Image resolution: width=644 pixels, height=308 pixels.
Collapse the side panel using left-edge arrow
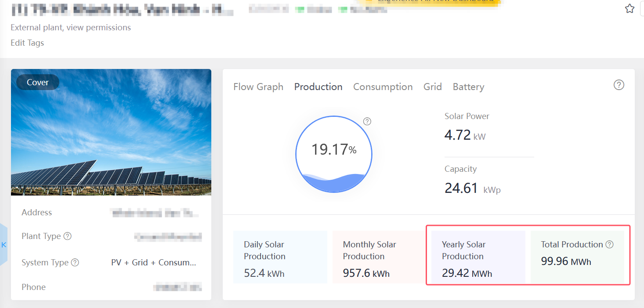click(4, 245)
